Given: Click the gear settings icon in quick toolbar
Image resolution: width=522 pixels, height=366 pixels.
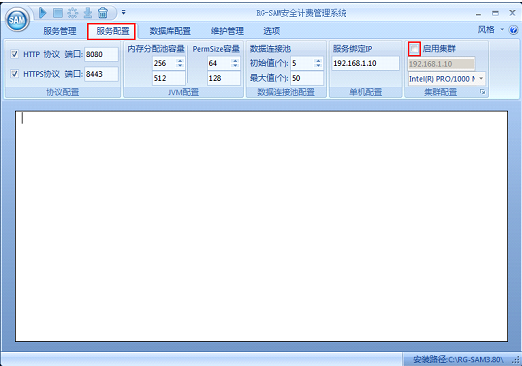Looking at the screenshot, I should [72, 13].
